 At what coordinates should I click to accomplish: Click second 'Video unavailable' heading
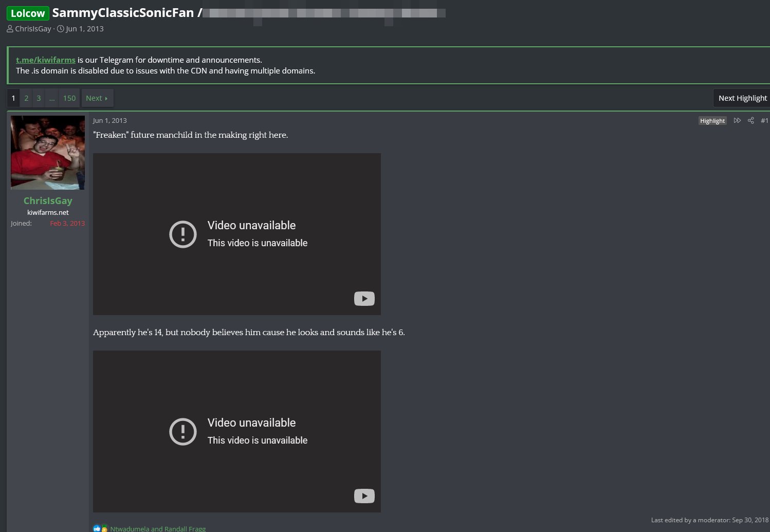(x=251, y=423)
